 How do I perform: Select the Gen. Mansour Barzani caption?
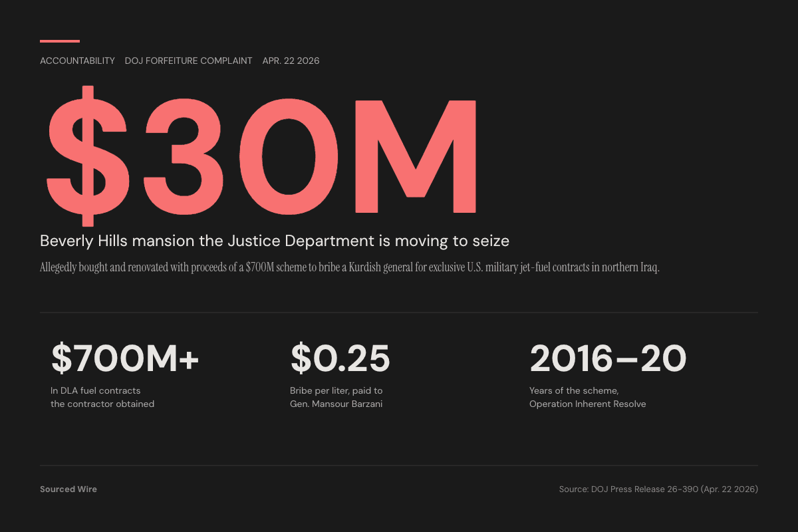point(337,397)
